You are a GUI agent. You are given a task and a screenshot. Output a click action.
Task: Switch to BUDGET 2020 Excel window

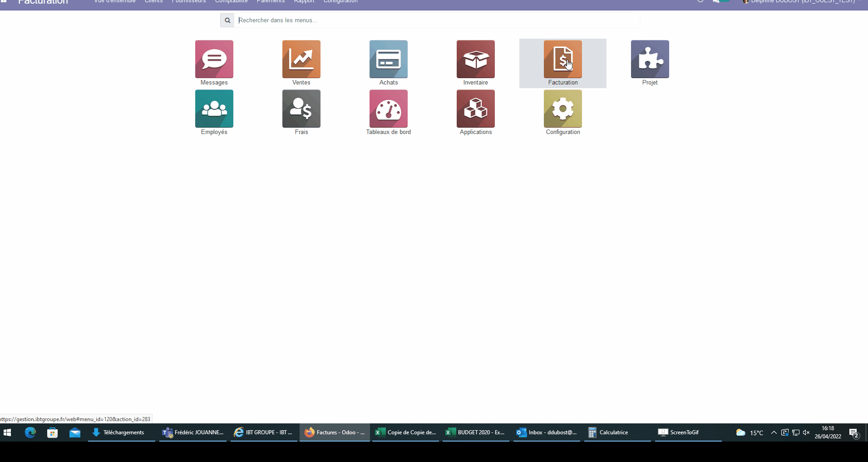pyautogui.click(x=476, y=432)
